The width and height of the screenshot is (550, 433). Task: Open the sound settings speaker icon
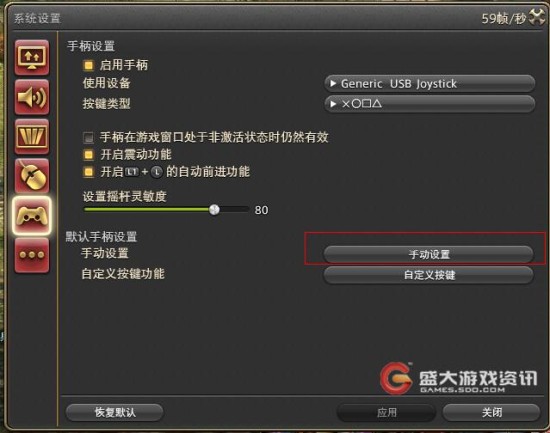click(32, 97)
